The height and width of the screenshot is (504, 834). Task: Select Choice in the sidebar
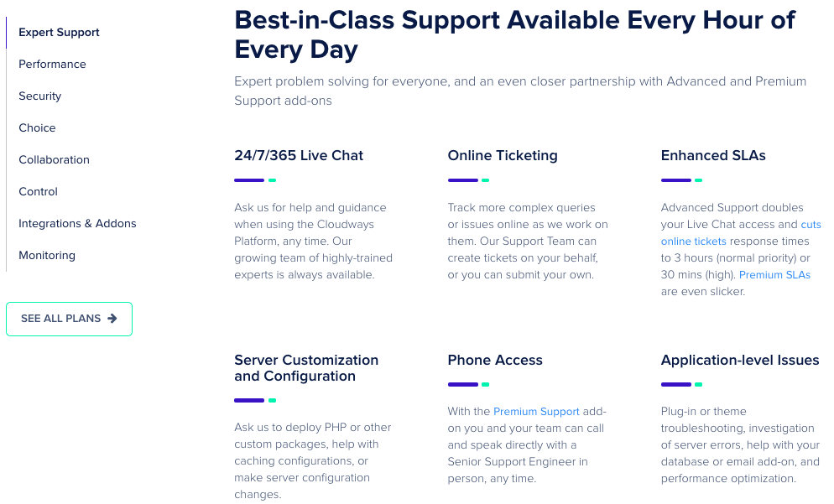[37, 128]
